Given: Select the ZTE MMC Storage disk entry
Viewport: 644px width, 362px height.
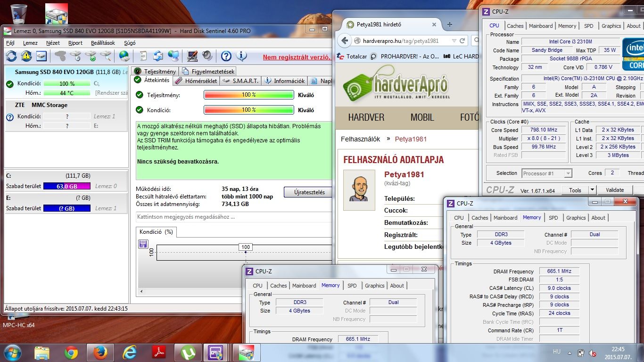Looking at the screenshot, I should click(x=66, y=115).
